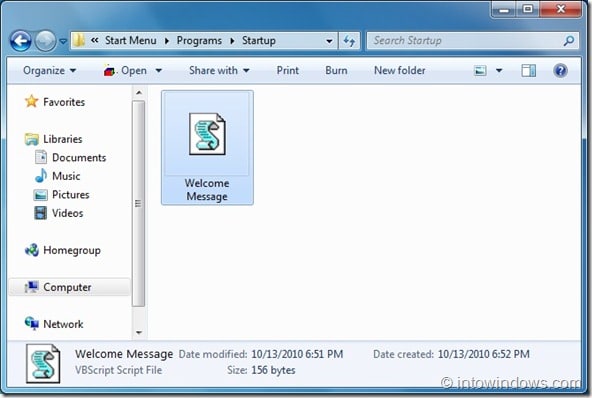
Task: Click the Open toolbar button
Action: (125, 71)
